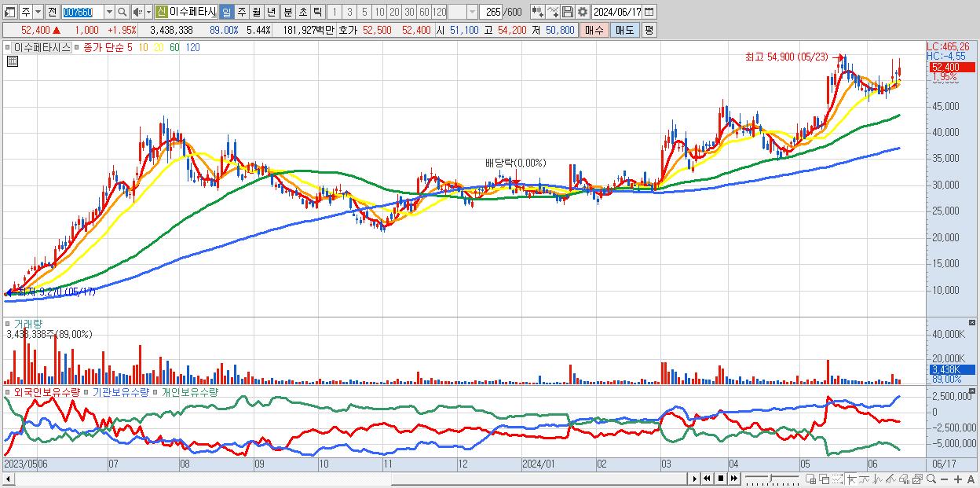Image resolution: width=980 pixels, height=488 pixels.
Task: Click the rewind button in bottom bar
Action: click(707, 479)
